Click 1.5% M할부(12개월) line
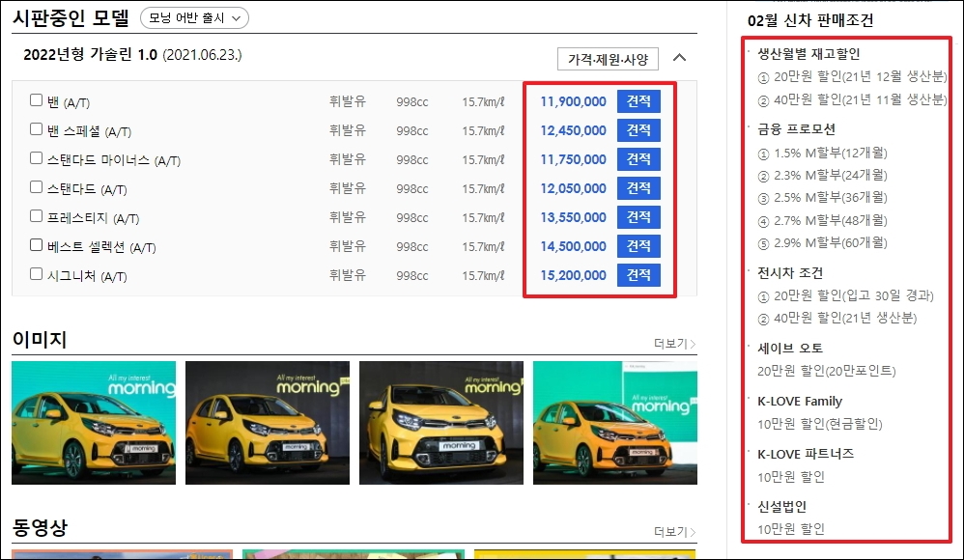 point(823,153)
